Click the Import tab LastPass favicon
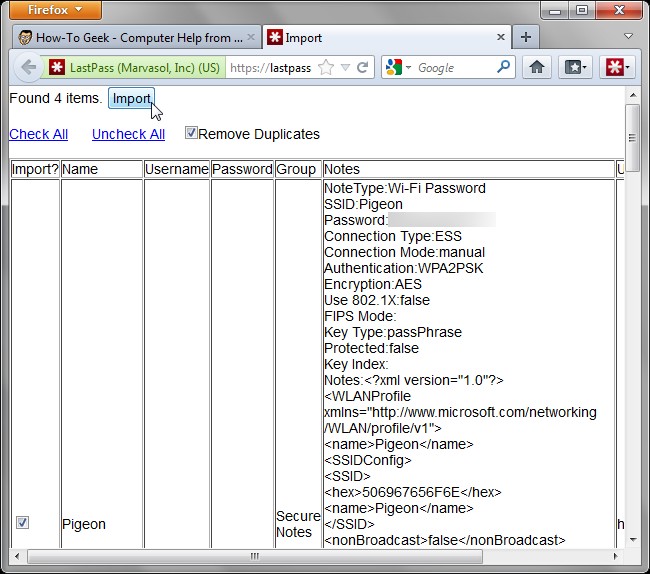The image size is (650, 574). coord(274,37)
